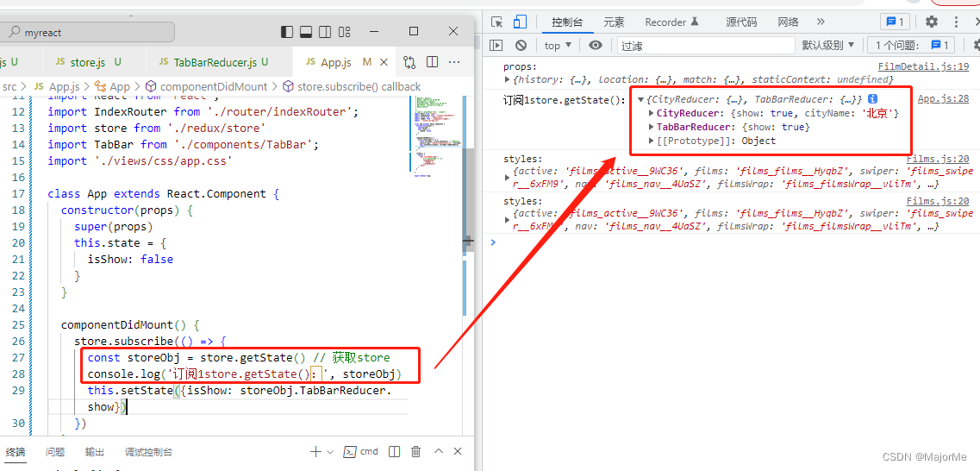
Task: Toggle DevTools device toolbar
Action: pyautogui.click(x=520, y=22)
